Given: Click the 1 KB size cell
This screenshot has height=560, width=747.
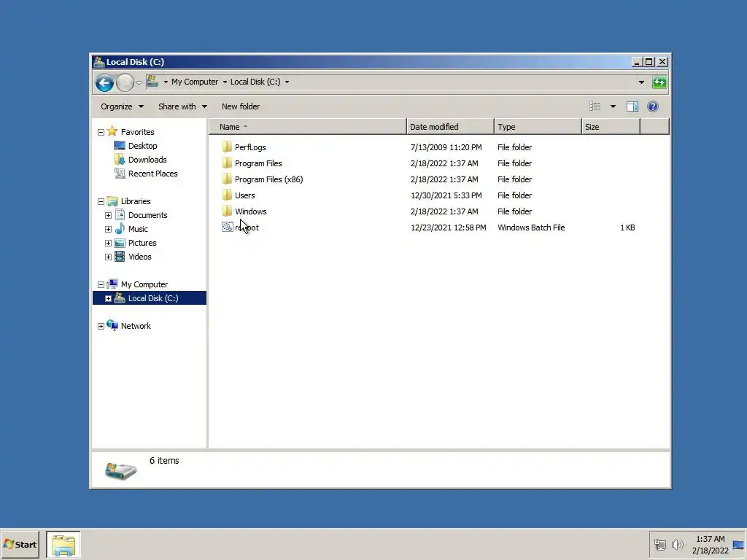Looking at the screenshot, I should pos(627,227).
